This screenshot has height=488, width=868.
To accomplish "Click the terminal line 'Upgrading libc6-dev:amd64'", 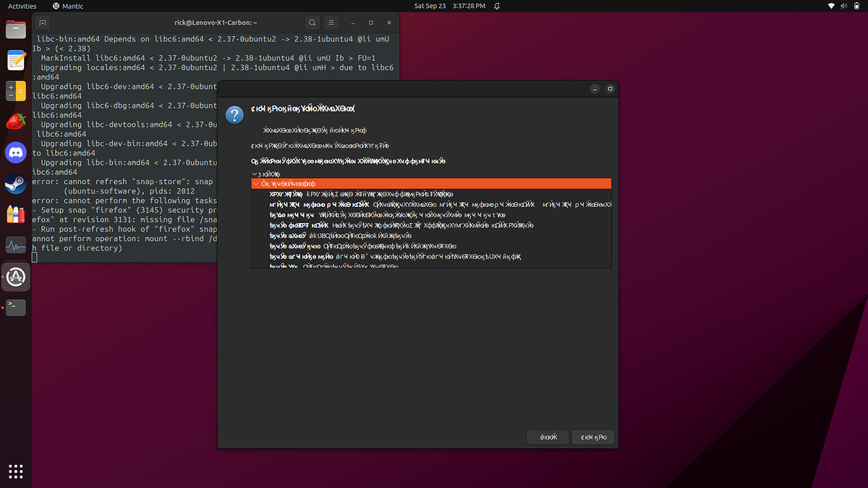I will (x=129, y=86).
